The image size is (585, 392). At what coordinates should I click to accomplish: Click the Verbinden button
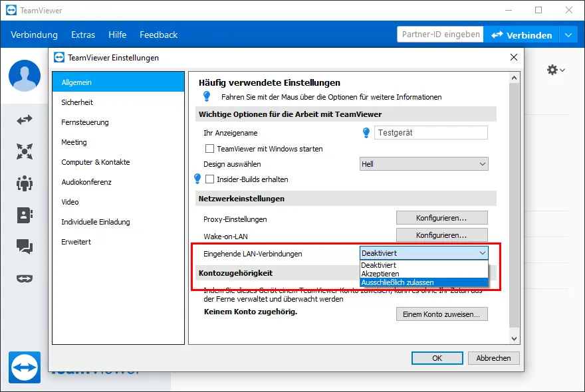[521, 35]
